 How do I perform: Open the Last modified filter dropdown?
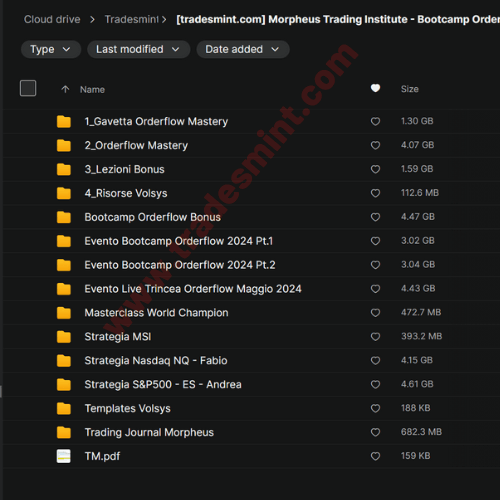pos(138,49)
